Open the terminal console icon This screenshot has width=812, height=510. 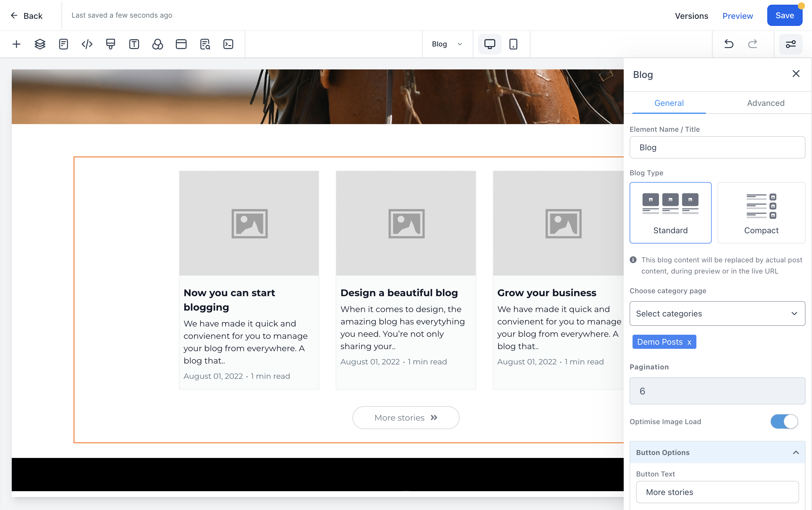[228, 44]
